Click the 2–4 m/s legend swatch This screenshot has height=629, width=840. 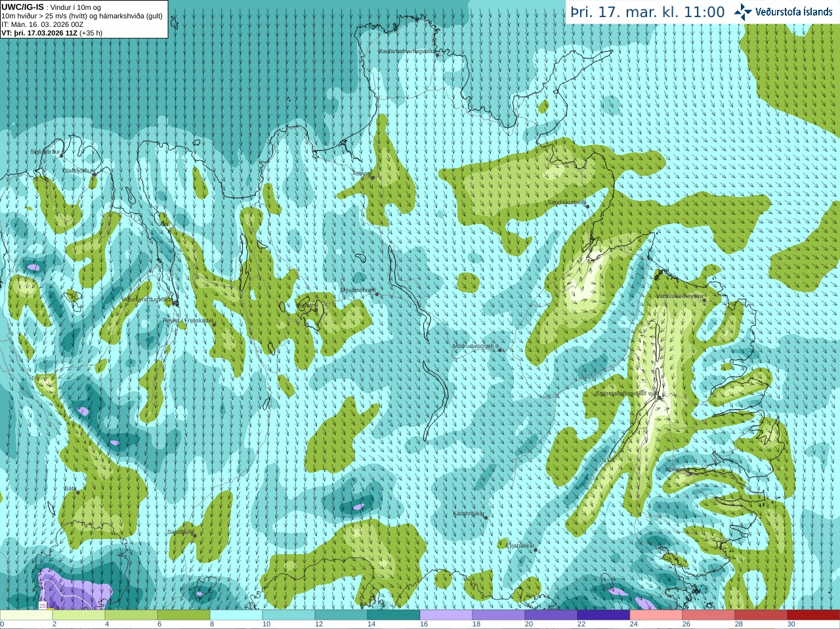point(79,615)
